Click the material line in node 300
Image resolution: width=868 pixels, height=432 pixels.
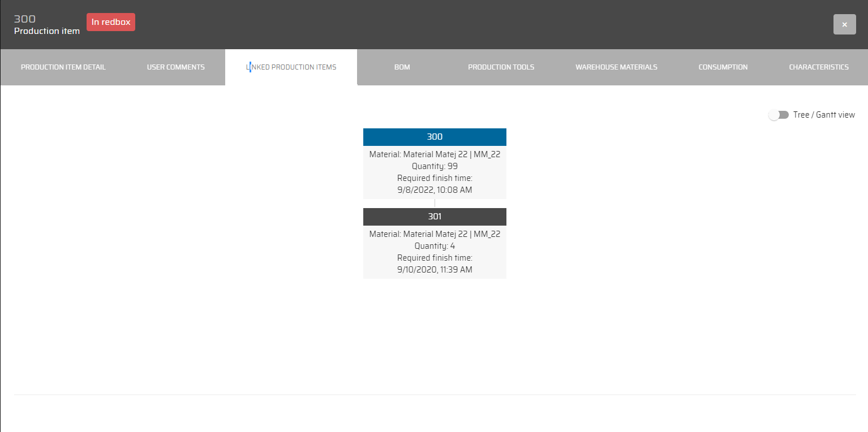point(435,154)
